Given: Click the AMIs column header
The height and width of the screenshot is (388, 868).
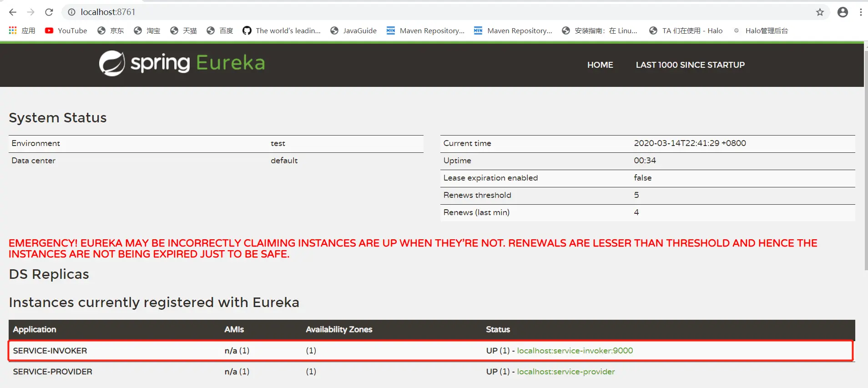Looking at the screenshot, I should click(x=234, y=329).
